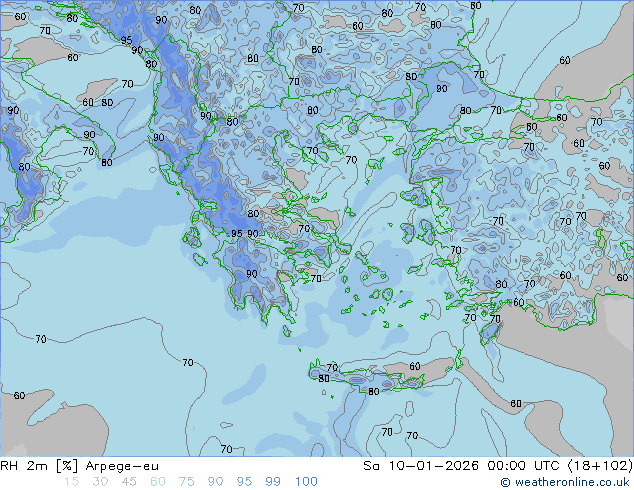Click legend value 100
Viewport: 634px width, 490px height.
[x=306, y=482]
